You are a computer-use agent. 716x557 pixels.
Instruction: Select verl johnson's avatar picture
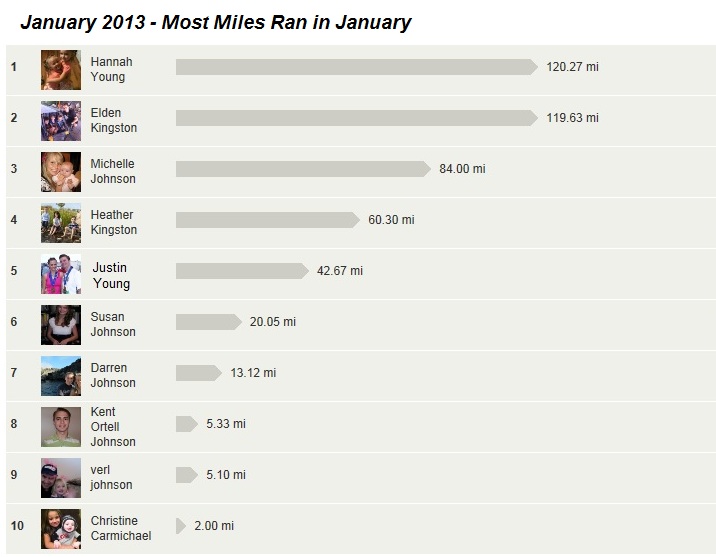tap(61, 478)
